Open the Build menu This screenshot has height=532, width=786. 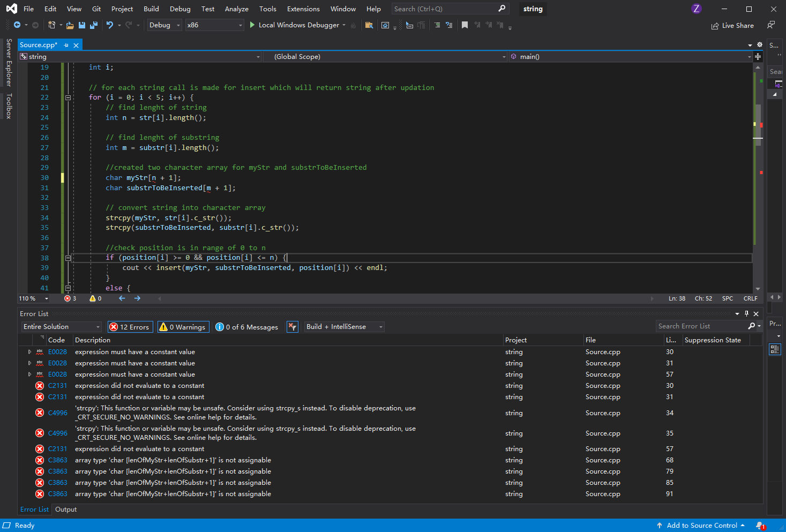pos(151,9)
